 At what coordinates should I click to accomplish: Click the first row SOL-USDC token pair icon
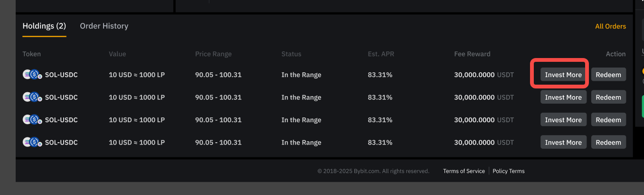[x=32, y=75]
